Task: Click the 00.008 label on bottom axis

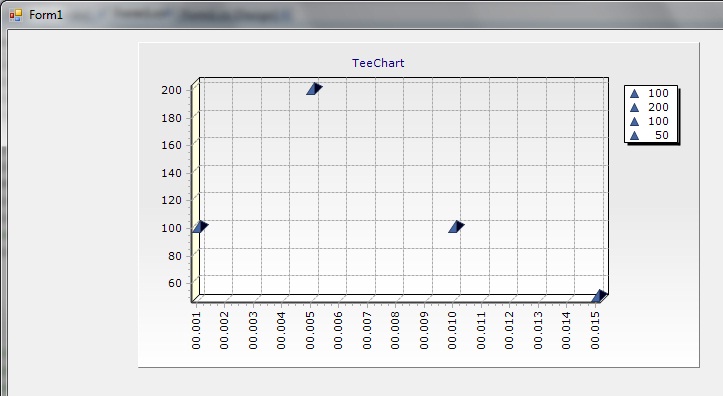Action: click(395, 330)
